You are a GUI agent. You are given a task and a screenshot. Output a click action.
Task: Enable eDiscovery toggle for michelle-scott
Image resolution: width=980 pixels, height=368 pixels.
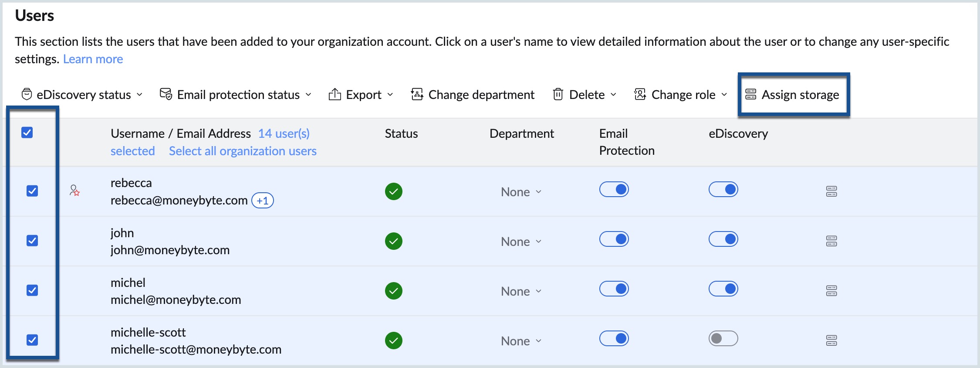point(723,338)
